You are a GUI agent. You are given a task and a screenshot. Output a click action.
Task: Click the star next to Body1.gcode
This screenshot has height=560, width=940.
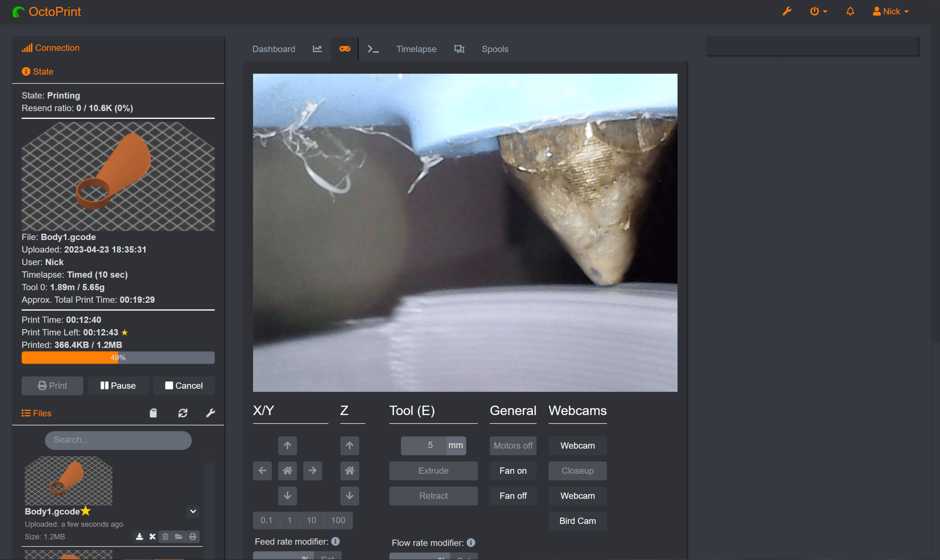coord(86,511)
